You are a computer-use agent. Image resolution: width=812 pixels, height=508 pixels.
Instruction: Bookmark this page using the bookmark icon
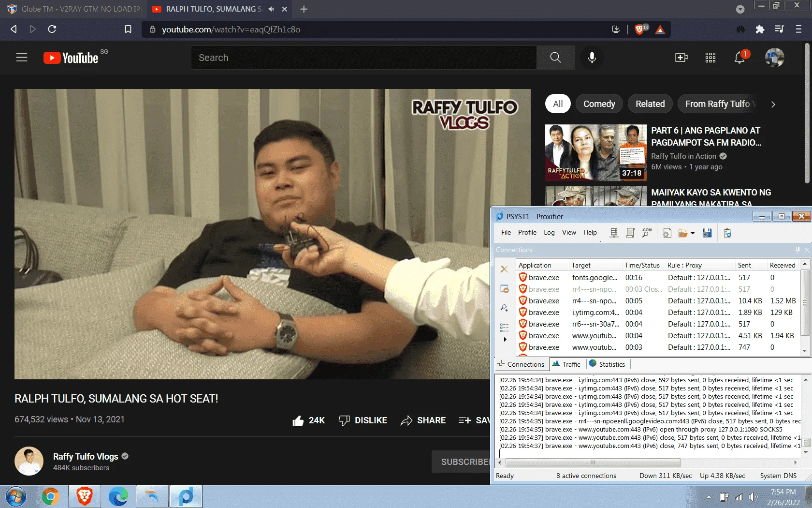(x=128, y=29)
